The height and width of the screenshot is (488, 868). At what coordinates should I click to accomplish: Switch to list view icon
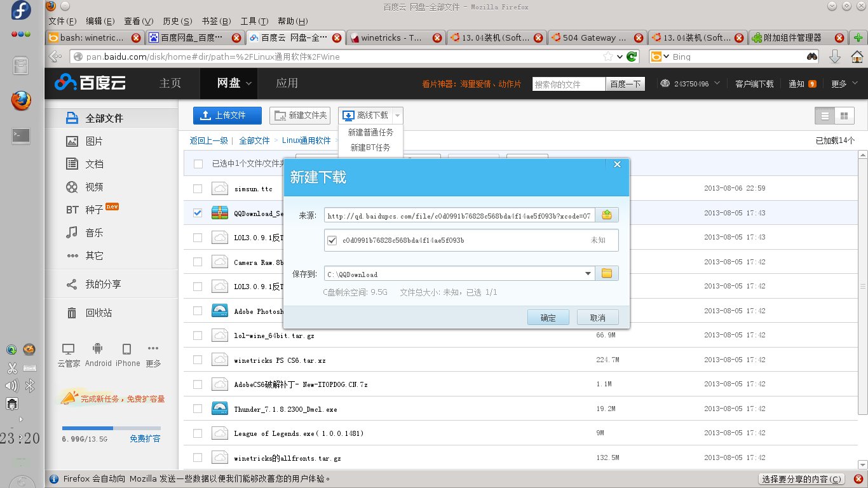825,116
